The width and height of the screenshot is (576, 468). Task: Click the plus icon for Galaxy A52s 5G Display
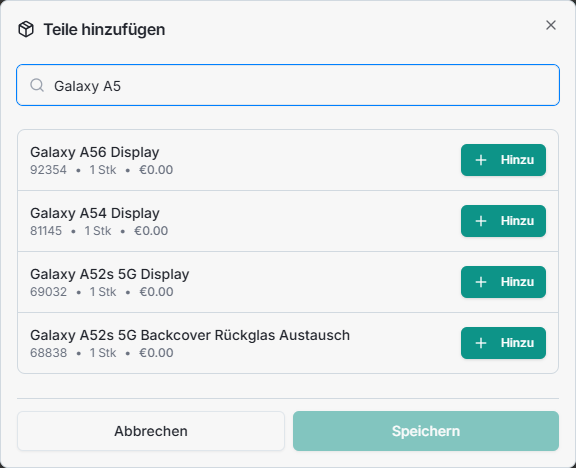481,282
